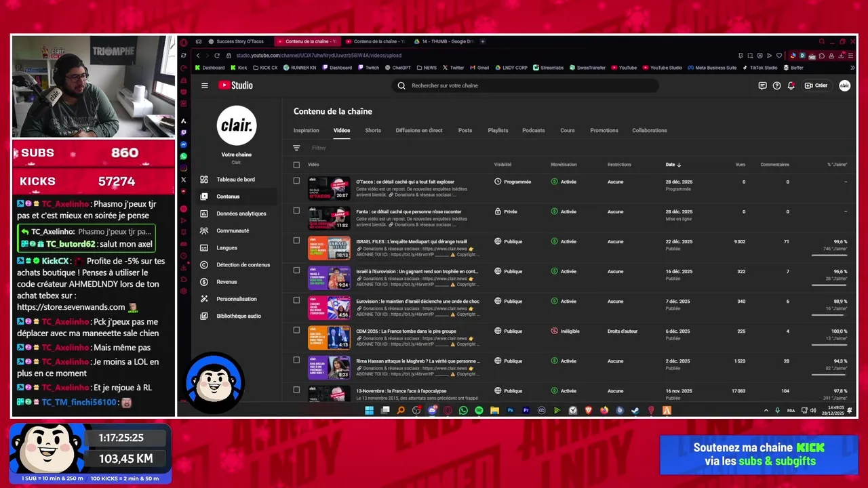Click the Langues sidebar icon
Image resolution: width=868 pixels, height=488 pixels.
pos(204,247)
